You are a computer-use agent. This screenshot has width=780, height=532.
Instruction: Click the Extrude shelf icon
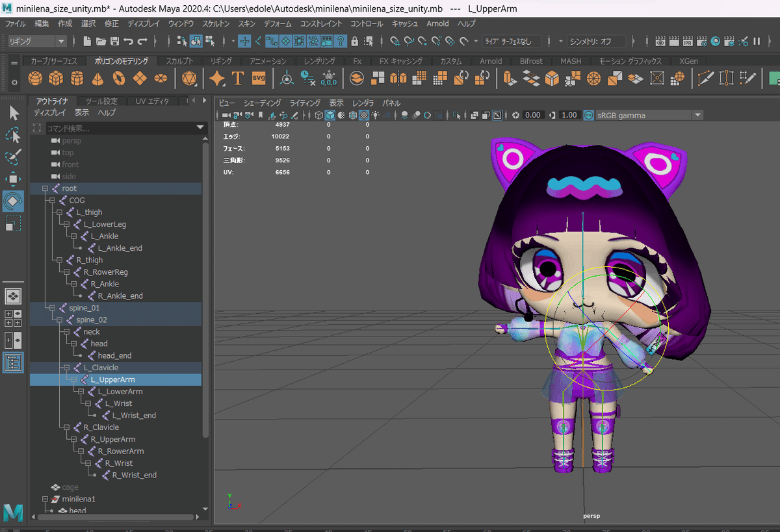tap(510, 79)
